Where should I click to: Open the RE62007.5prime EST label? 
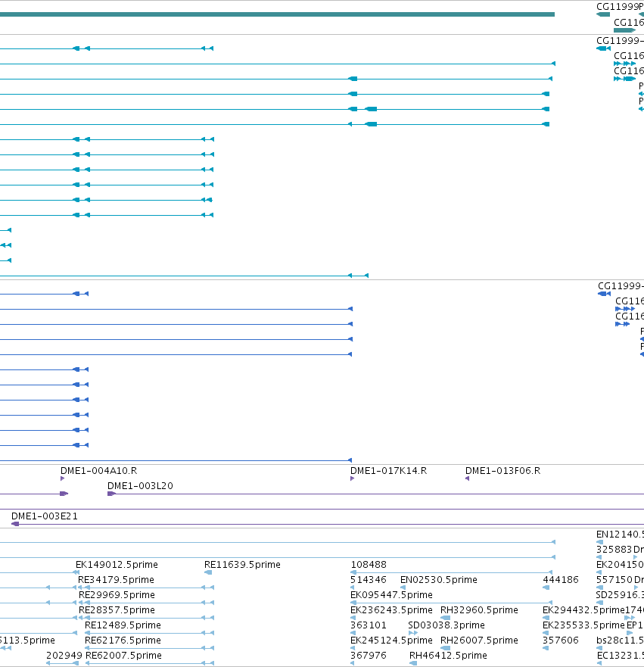(x=123, y=655)
